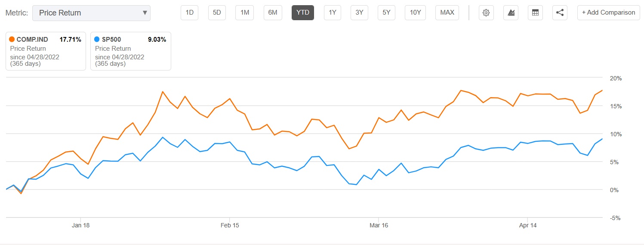
Task: Select the YTD range button
Action: pos(303,12)
